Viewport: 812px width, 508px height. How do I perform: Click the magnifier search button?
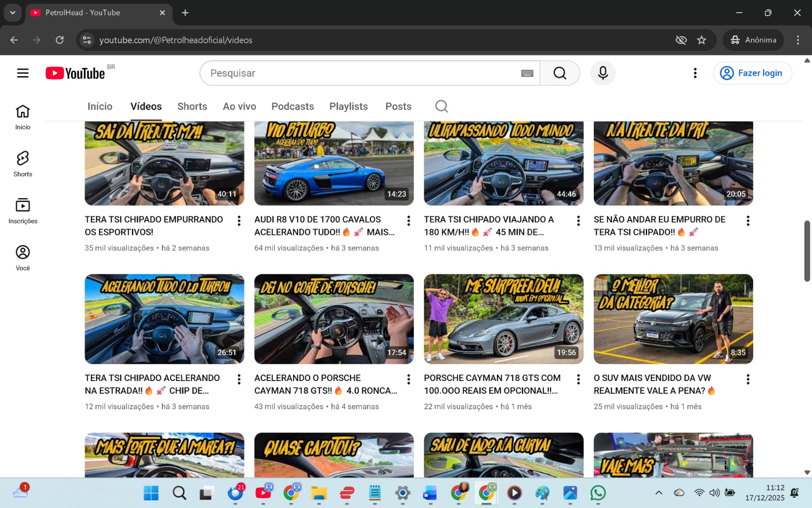tap(560, 73)
